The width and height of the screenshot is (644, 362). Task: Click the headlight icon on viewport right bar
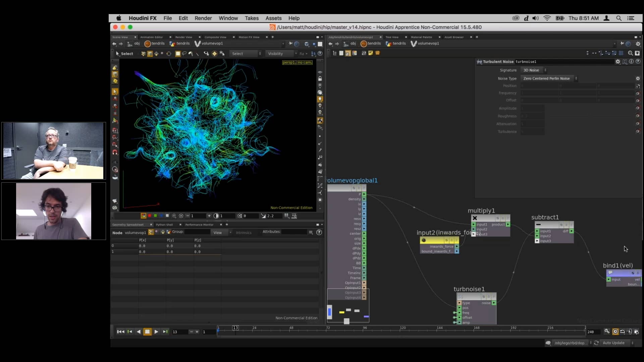320,99
